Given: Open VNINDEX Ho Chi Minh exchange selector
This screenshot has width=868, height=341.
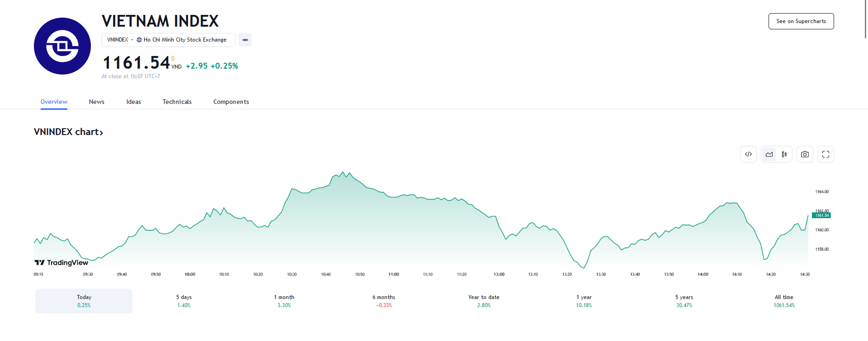Looking at the screenshot, I should (x=168, y=40).
